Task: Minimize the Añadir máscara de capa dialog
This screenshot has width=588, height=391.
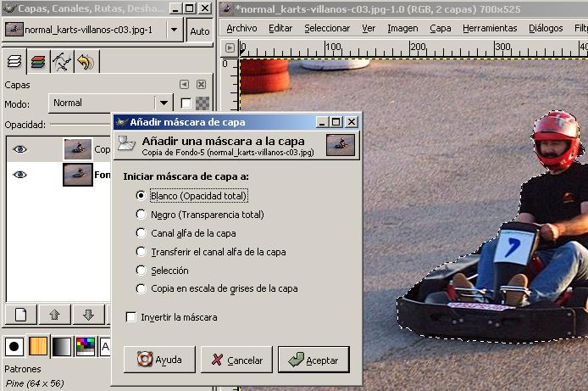Action: click(322, 122)
